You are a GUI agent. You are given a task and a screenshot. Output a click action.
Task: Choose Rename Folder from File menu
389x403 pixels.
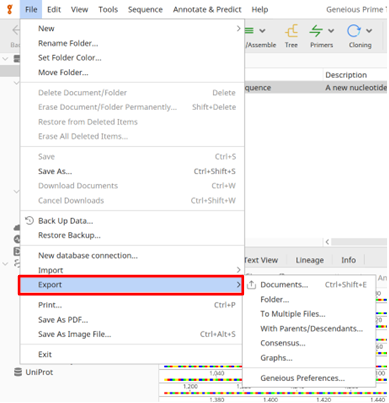(x=132, y=43)
